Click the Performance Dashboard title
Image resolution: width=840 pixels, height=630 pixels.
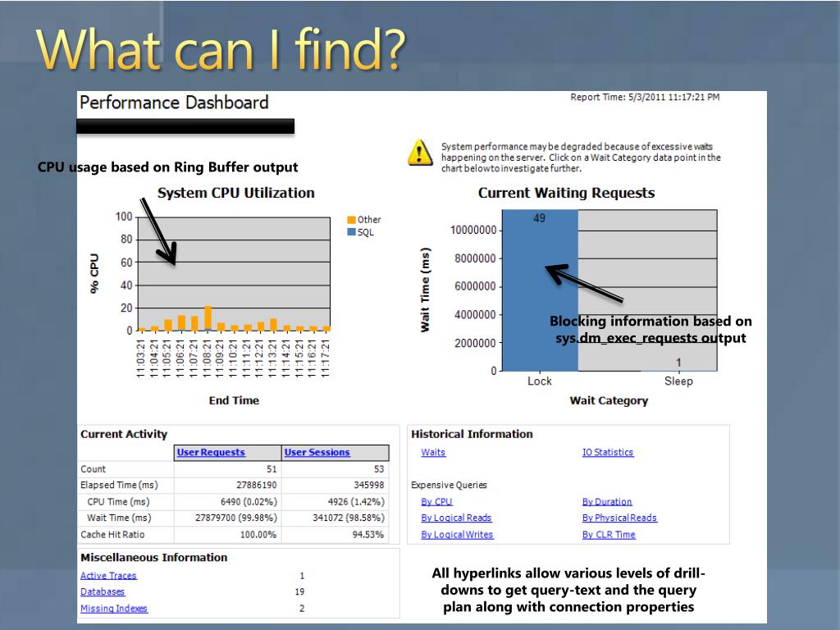pyautogui.click(x=174, y=103)
